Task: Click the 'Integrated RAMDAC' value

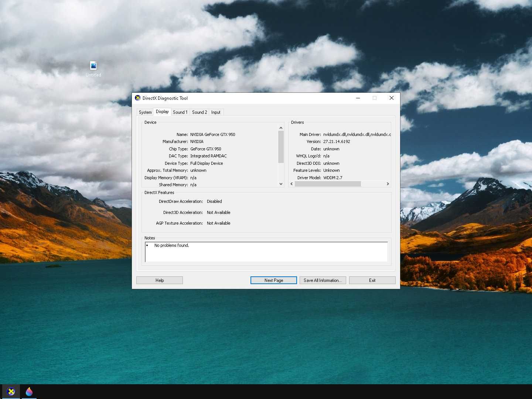Action: (x=208, y=156)
